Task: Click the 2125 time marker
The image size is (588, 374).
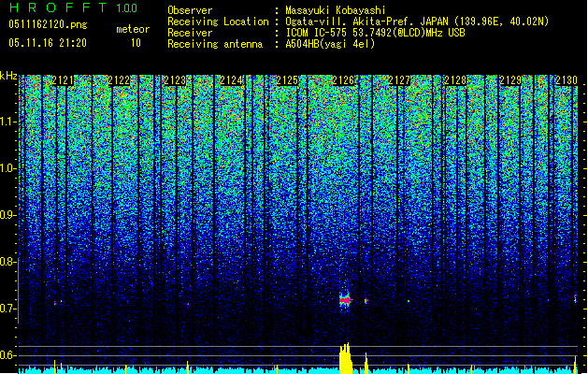Action: coord(287,80)
